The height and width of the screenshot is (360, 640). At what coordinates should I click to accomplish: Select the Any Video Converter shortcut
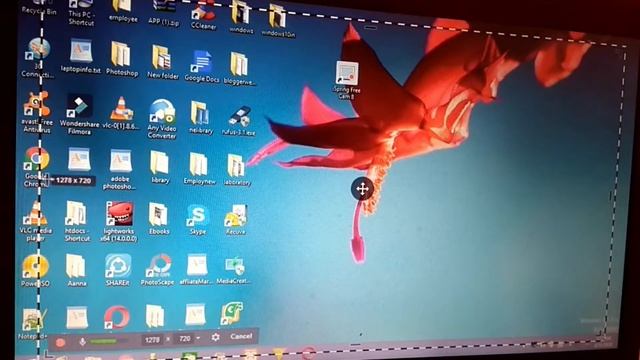[162, 118]
